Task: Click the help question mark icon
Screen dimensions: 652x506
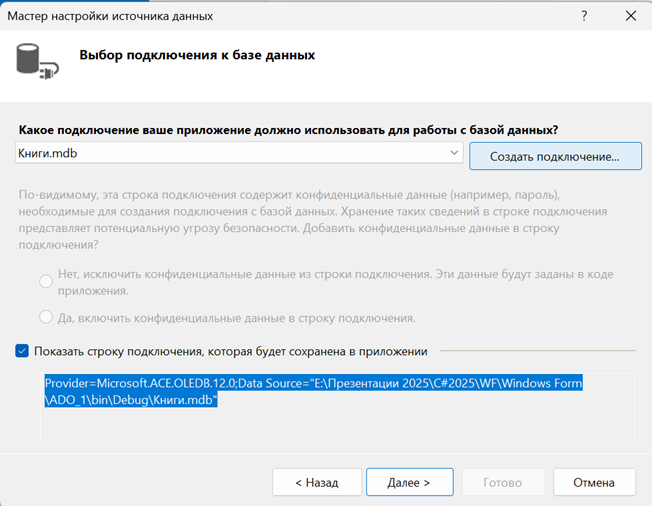Action: pos(584,16)
